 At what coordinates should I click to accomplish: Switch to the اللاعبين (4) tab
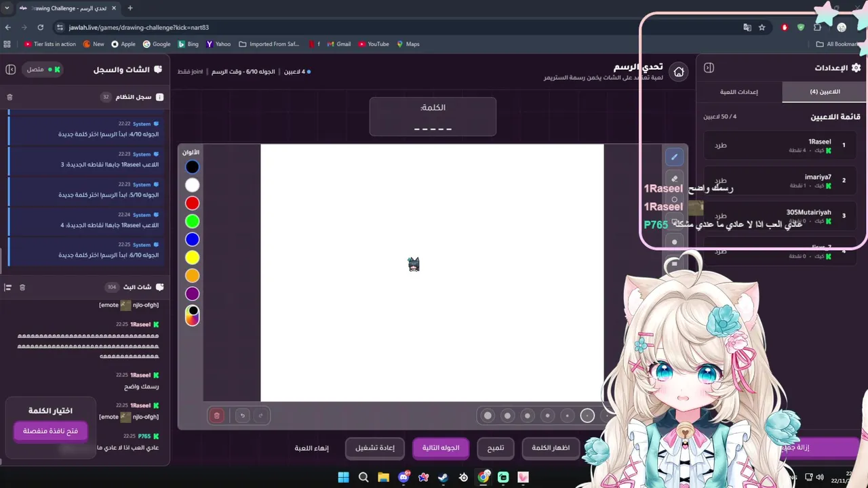(x=825, y=91)
